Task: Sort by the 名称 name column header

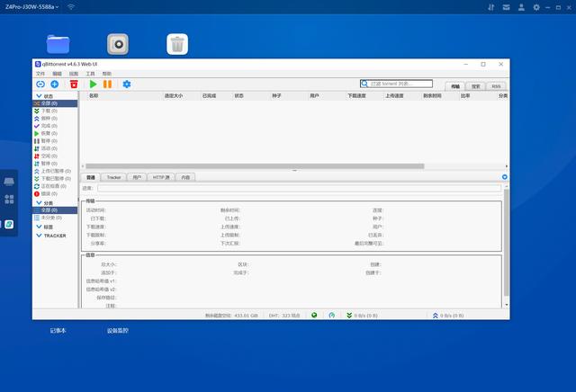Action: [x=94, y=96]
